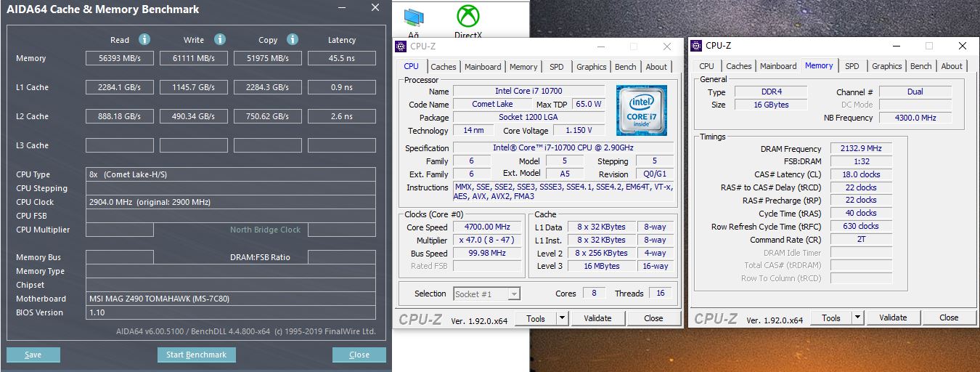Click the Core Speed value 4700.00 MHz
This screenshot has width=980, height=372.
[x=487, y=227]
